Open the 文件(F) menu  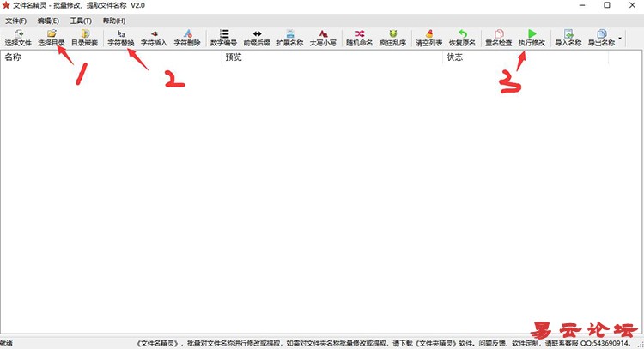click(16, 21)
